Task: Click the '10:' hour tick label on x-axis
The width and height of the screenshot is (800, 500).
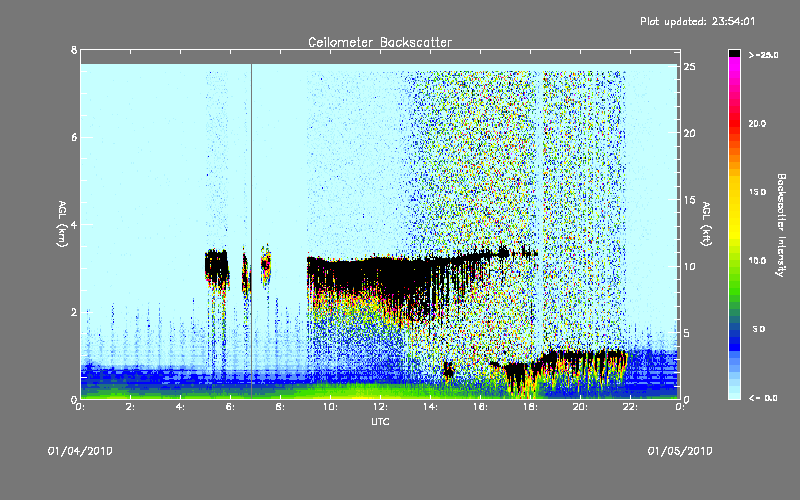Action: (x=330, y=407)
